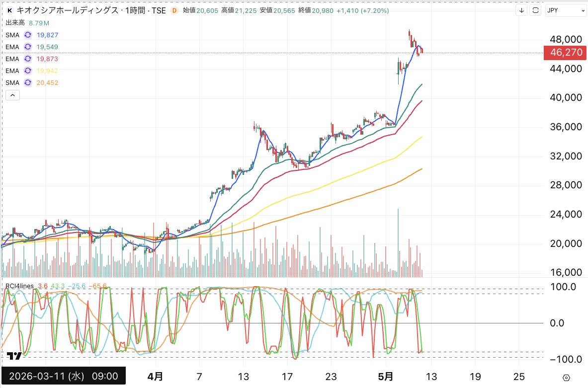This screenshot has height=388, width=588.
Task: Collapse the indicator legend with the chevron
Action: 12,95
